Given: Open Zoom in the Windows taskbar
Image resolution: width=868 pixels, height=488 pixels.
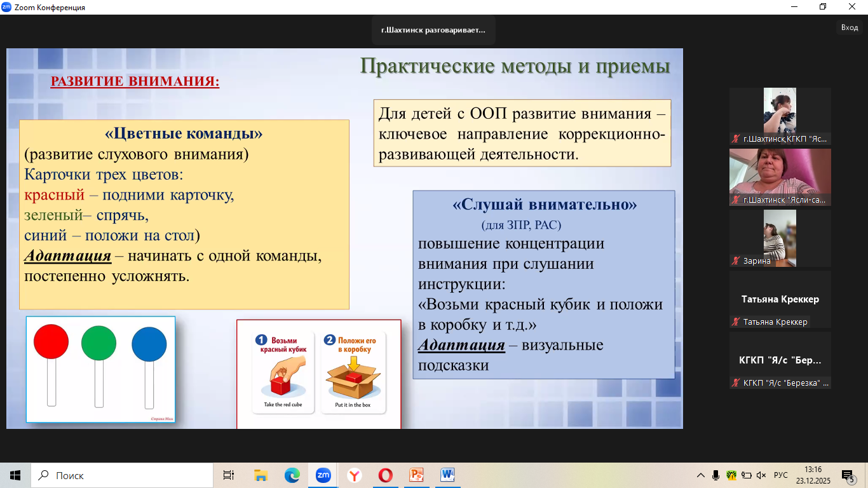Looking at the screenshot, I should pyautogui.click(x=323, y=475).
